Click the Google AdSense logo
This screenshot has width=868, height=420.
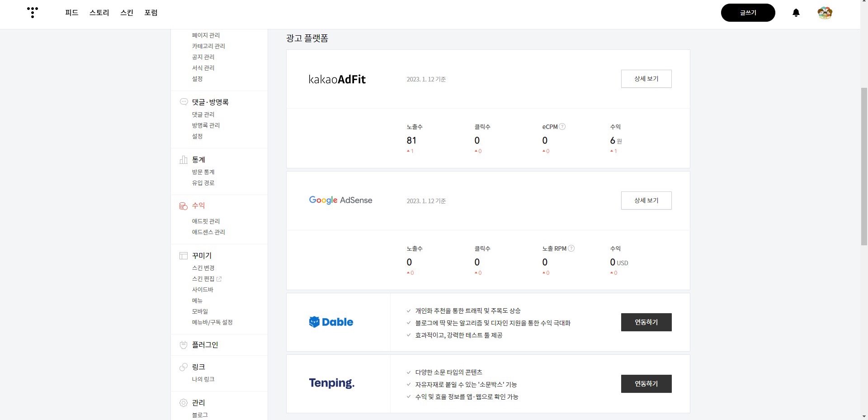[340, 200]
